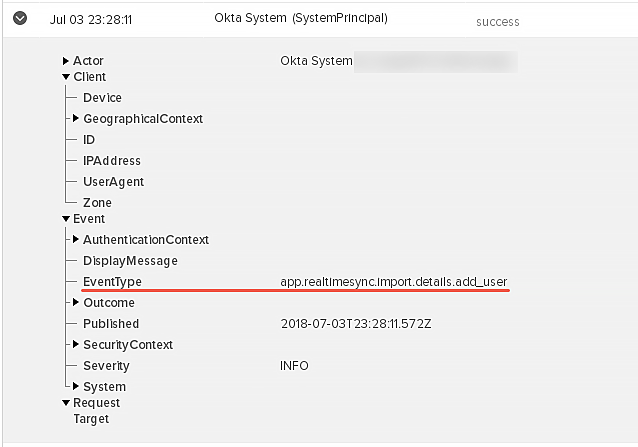Expand the SecurityContext node
638x447 pixels.
(76, 345)
